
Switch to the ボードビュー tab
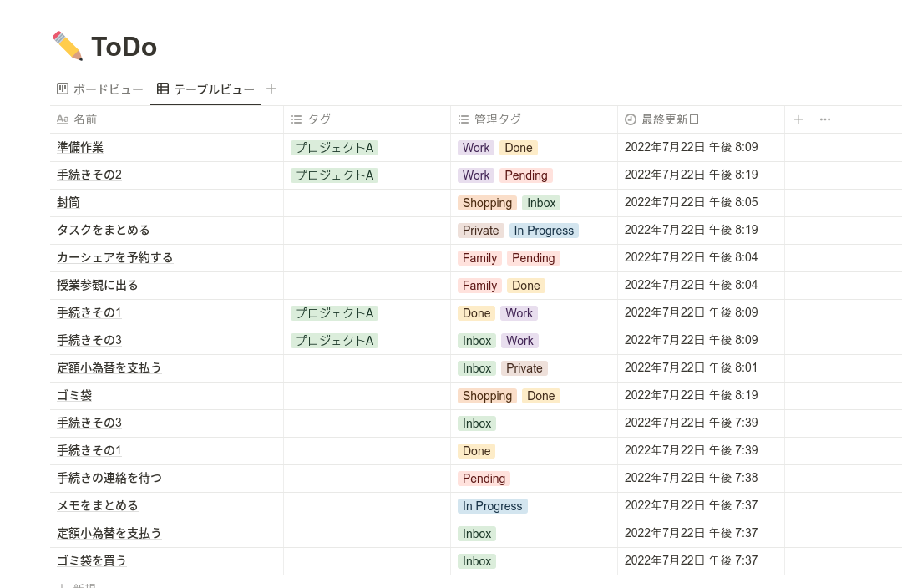pyautogui.click(x=100, y=89)
